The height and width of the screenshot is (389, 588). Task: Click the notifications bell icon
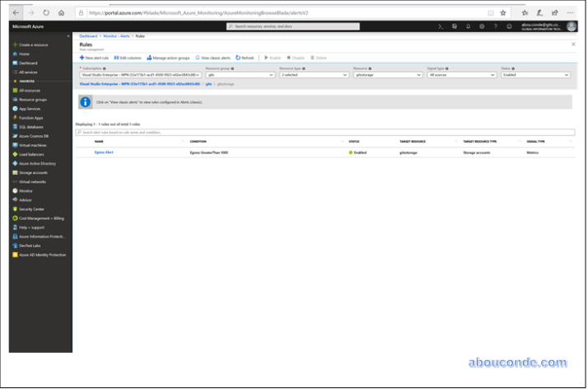click(x=468, y=26)
